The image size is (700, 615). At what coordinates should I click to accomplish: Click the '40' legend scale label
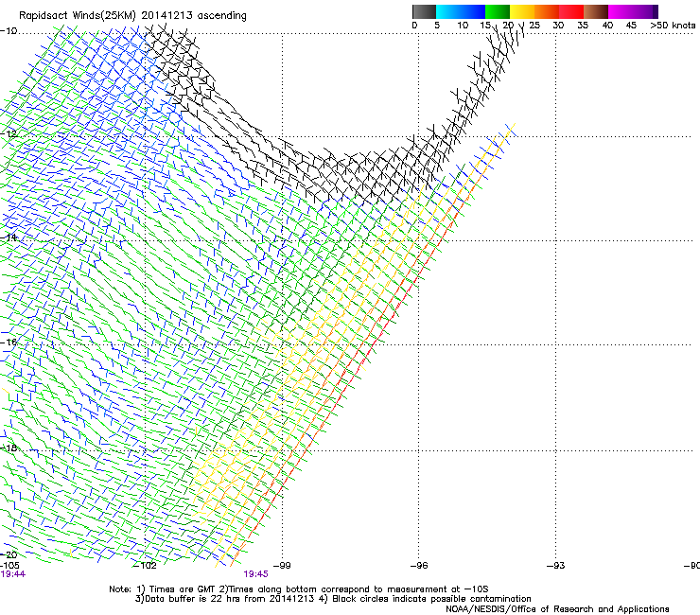(607, 25)
